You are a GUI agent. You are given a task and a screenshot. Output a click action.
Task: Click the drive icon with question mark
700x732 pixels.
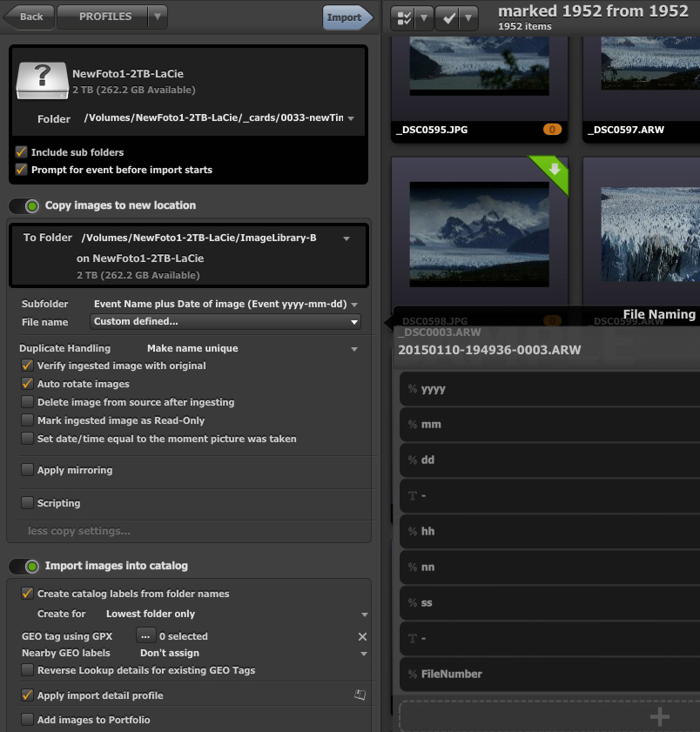(42, 81)
